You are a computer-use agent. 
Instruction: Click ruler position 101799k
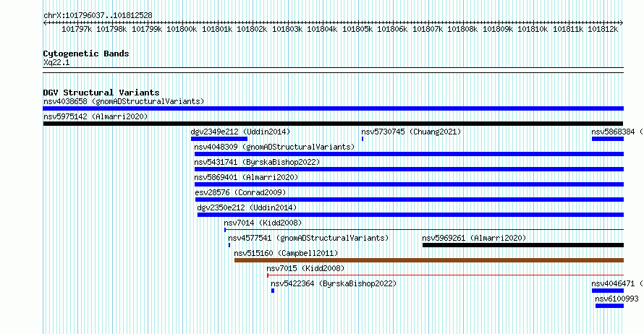pyautogui.click(x=147, y=29)
